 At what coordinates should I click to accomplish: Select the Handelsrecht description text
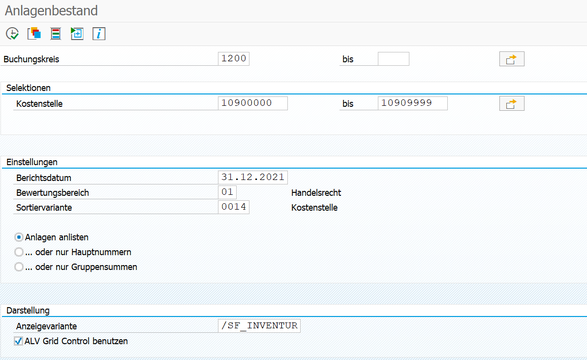click(316, 193)
